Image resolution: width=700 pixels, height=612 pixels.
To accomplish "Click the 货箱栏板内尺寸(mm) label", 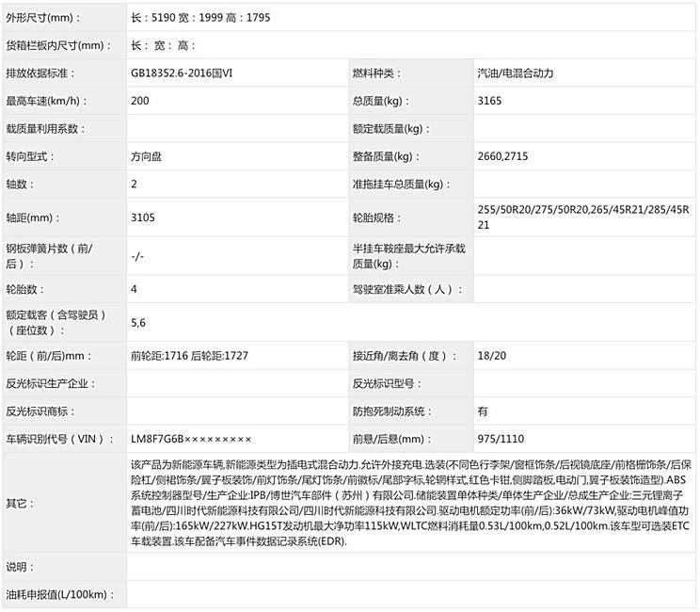I will 59,45.
